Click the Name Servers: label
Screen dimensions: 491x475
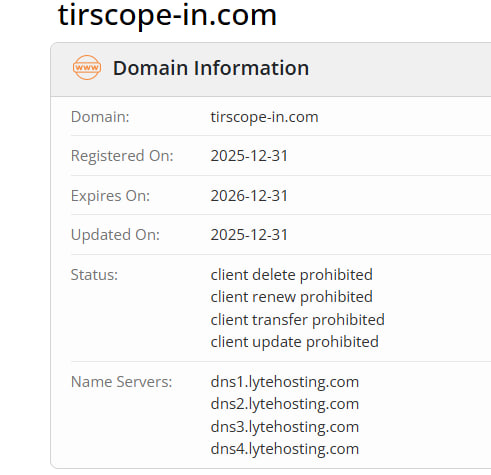click(x=121, y=382)
